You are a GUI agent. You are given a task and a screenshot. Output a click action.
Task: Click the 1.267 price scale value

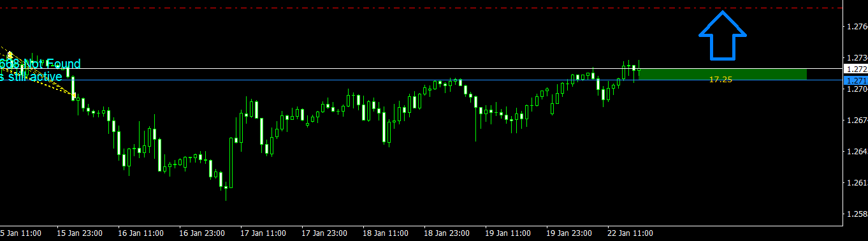856,120
